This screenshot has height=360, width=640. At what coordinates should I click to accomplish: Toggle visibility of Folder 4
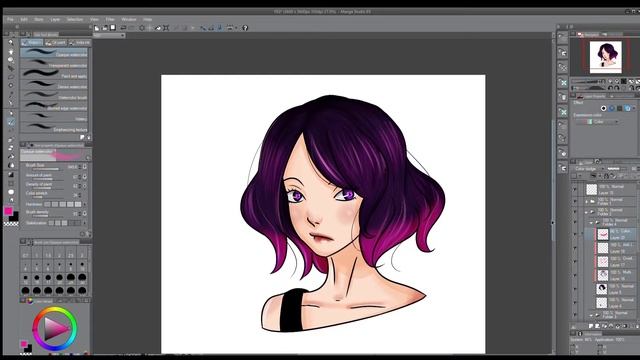click(x=575, y=222)
